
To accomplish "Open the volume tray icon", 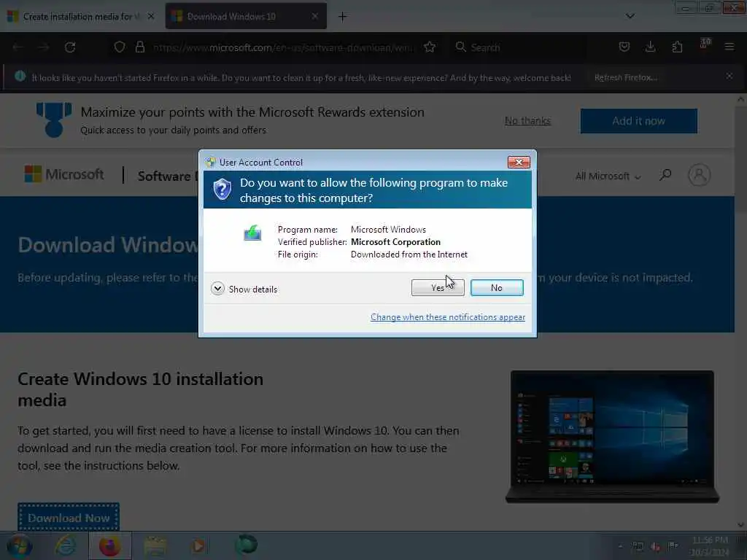I will point(655,547).
